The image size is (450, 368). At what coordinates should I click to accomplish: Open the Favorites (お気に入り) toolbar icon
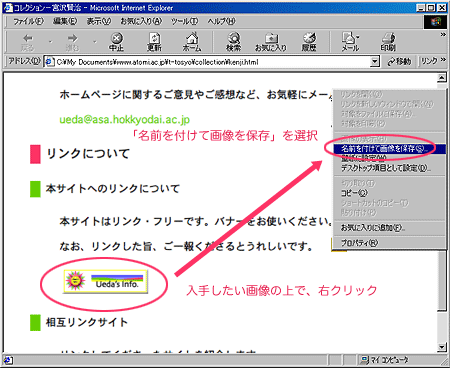pos(271,42)
